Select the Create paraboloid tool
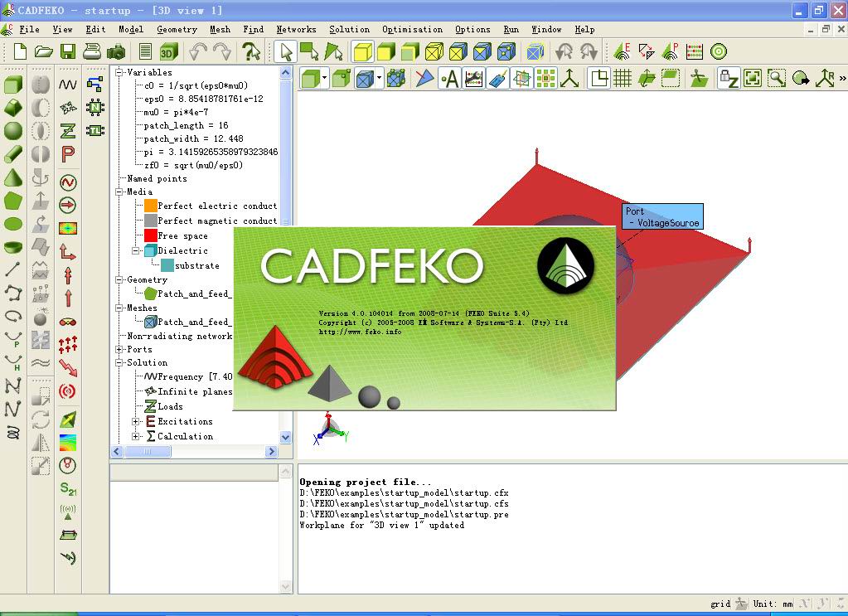 13,246
